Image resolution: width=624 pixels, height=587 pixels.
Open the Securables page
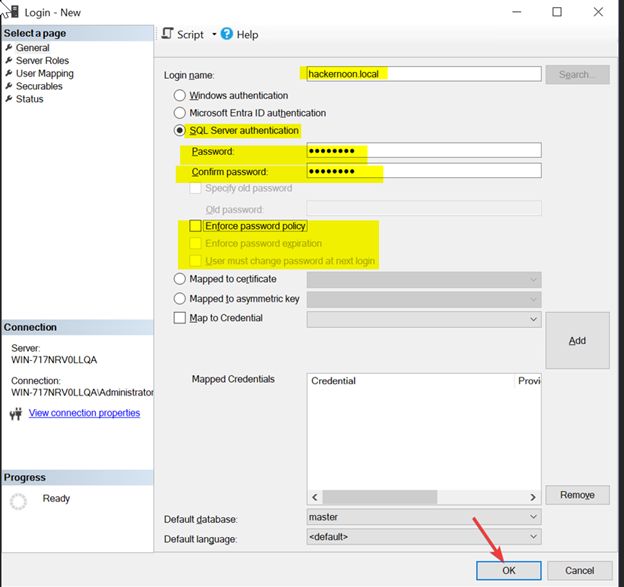click(x=39, y=86)
